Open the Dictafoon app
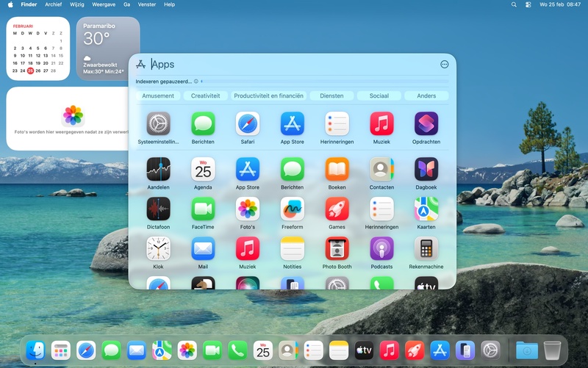 coord(158,209)
